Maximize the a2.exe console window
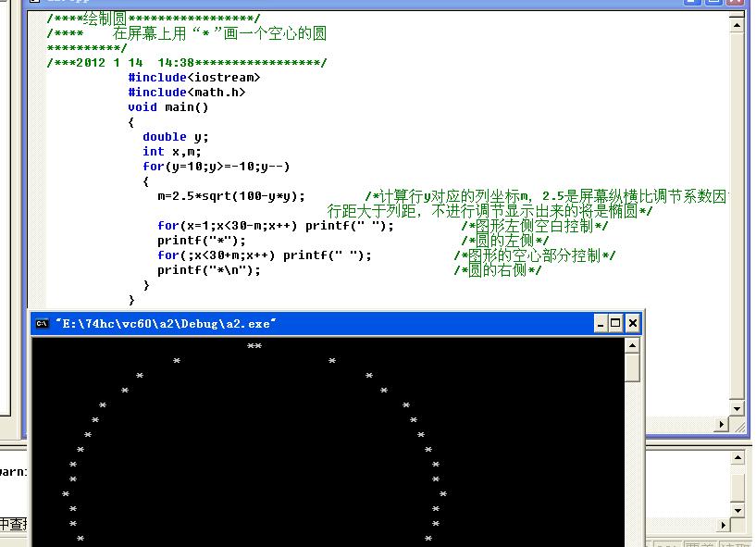 (615, 323)
